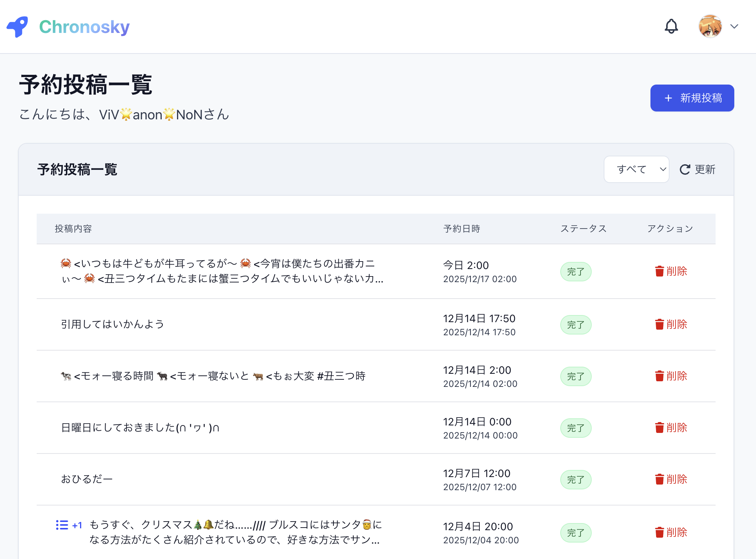Click the 新規投稿 button
Image resolution: width=756 pixels, height=559 pixels.
(692, 98)
